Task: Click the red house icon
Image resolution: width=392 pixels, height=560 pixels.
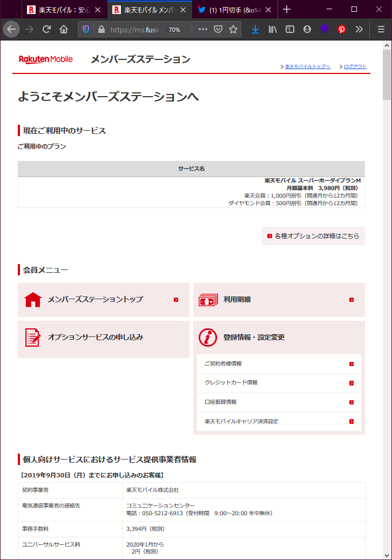Action: coord(33,300)
